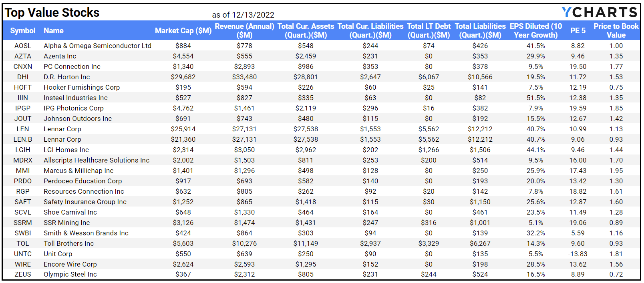Image resolution: width=644 pixels, height=283 pixels.
Task: Select the Market Cap ($M) column header
Action: pos(183,31)
